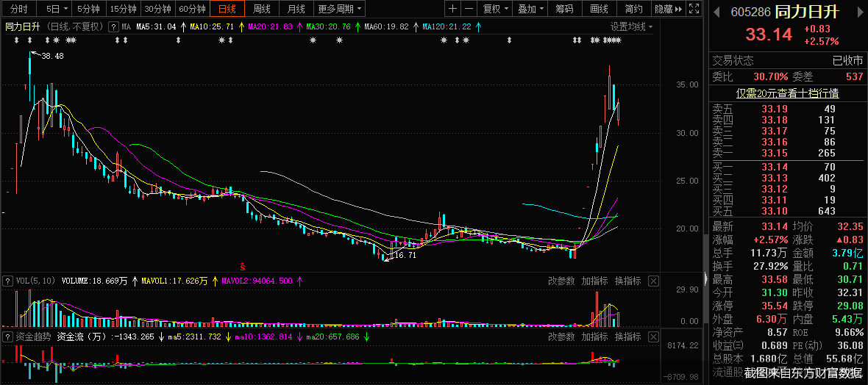868x385 pixels.
Task: Click 改参数 in 资金趋势 panel
Action: [562, 337]
